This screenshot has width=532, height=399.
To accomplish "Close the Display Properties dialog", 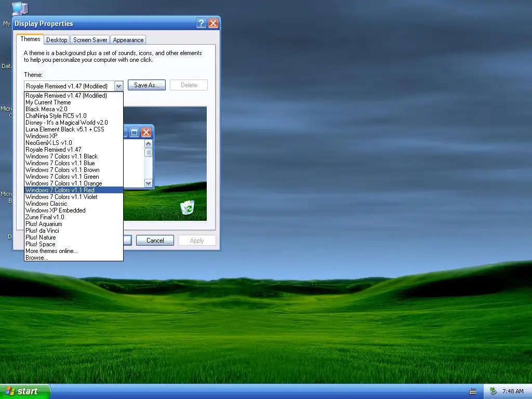I will click(x=213, y=23).
